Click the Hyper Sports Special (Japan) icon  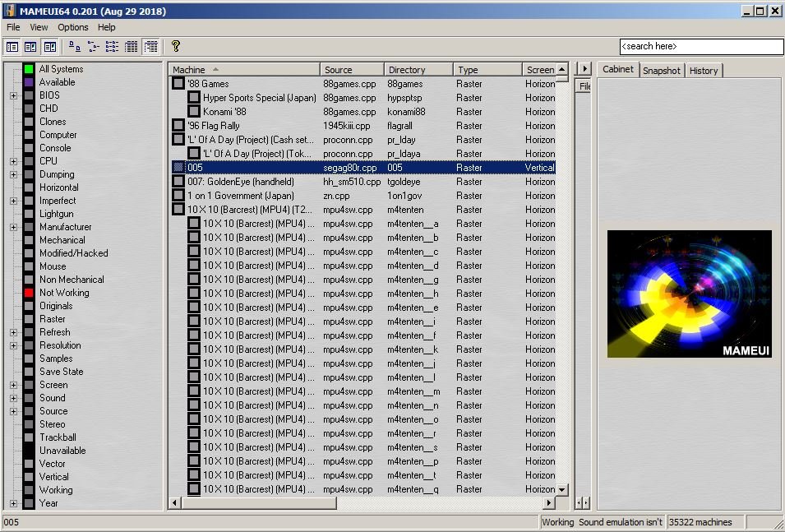pos(194,97)
